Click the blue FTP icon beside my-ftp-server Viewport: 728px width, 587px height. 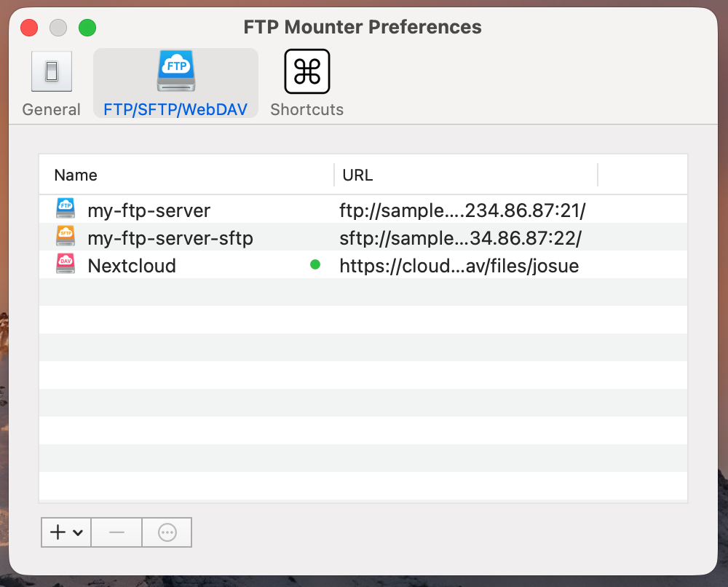pyautogui.click(x=66, y=210)
